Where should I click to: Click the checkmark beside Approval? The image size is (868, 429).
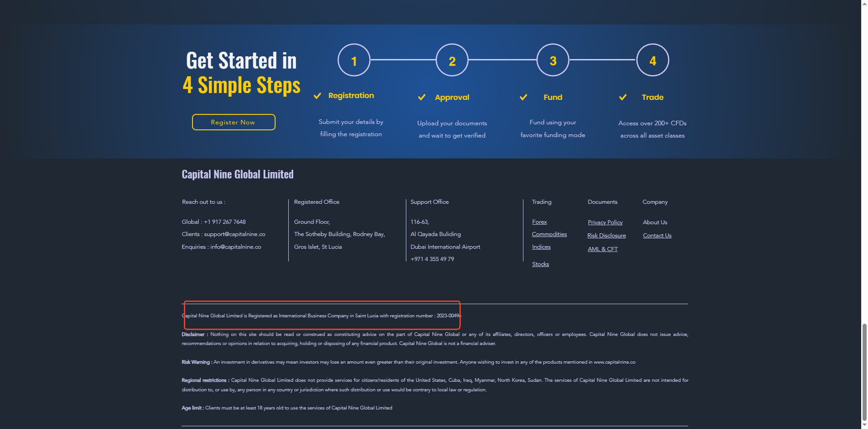(x=422, y=97)
